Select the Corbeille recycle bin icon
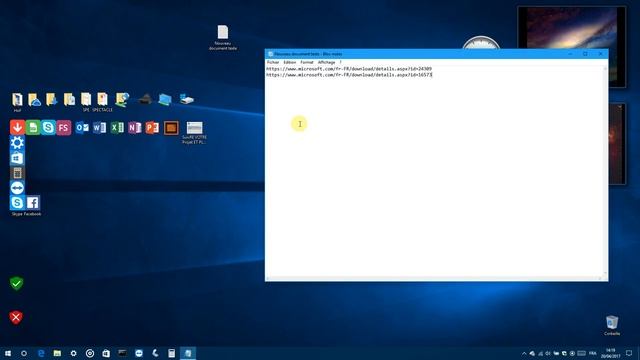640x360 pixels. tap(612, 325)
